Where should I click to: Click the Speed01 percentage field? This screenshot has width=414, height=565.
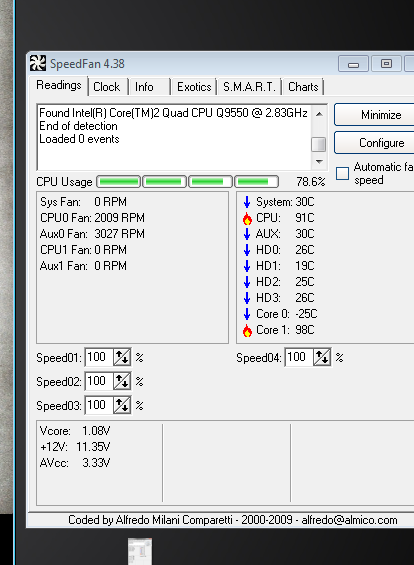(99, 357)
